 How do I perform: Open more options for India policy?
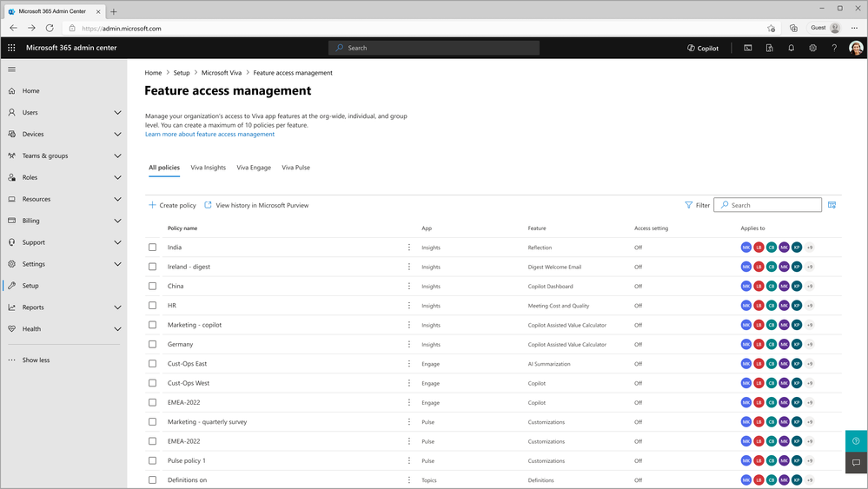(409, 248)
